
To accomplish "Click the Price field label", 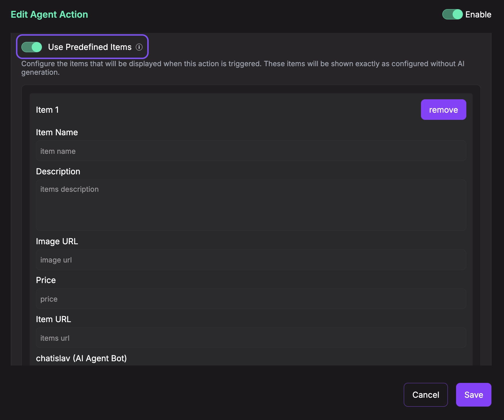I will point(46,280).
